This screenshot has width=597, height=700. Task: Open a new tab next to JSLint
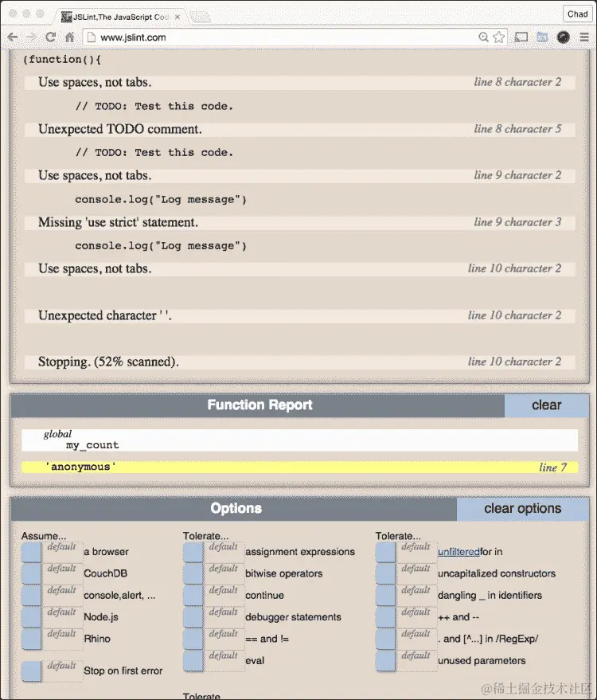click(x=200, y=18)
